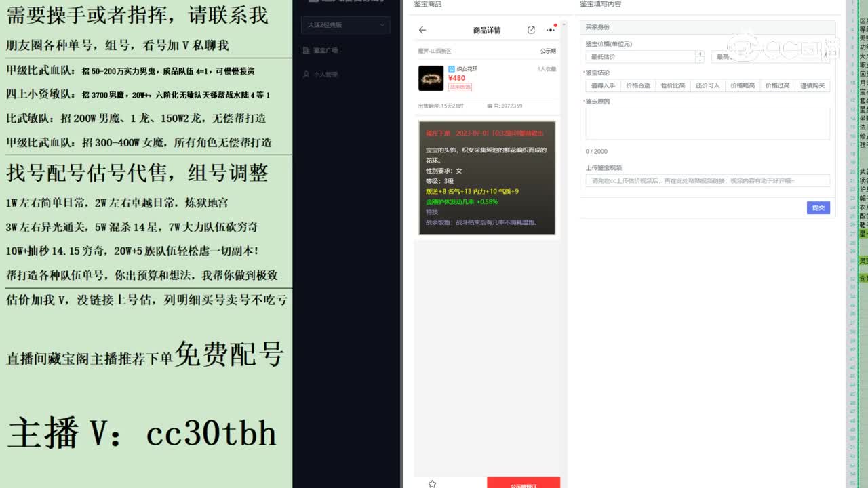Increase 最低估价 with the plus stepper
Viewport: 868px width, 488px height.
700,54
